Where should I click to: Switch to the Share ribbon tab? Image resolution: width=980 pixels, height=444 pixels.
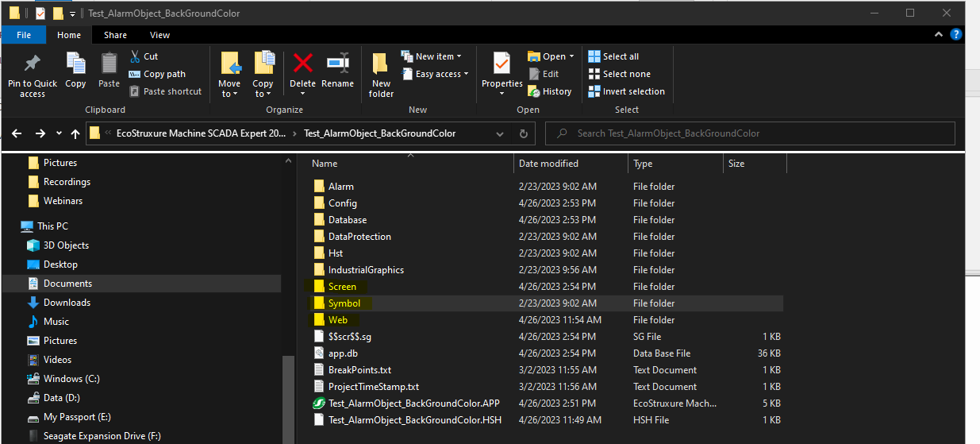click(115, 35)
